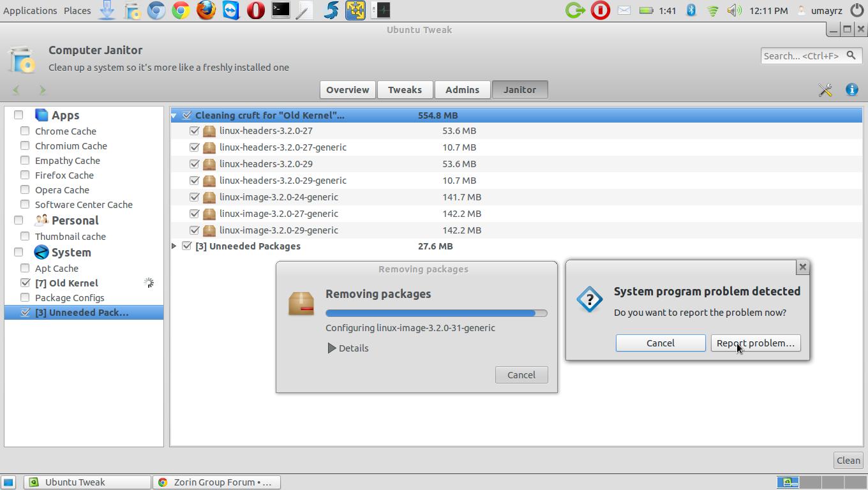Open Terminal from the top panel
Screen dimensions: 868x490
point(280,10)
